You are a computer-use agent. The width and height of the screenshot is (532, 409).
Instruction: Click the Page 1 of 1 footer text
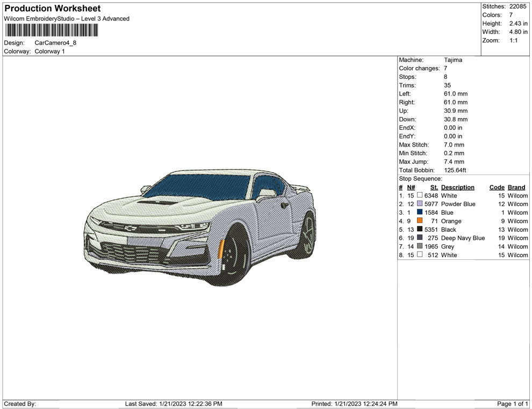(x=513, y=404)
